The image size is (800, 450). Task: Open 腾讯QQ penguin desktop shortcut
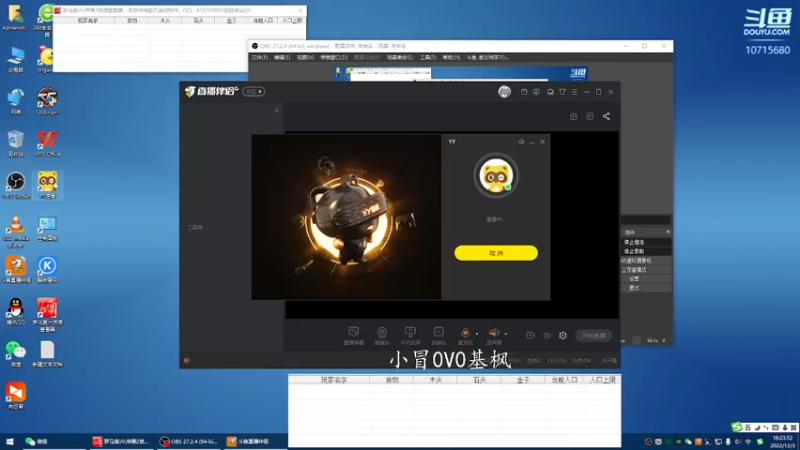click(16, 311)
